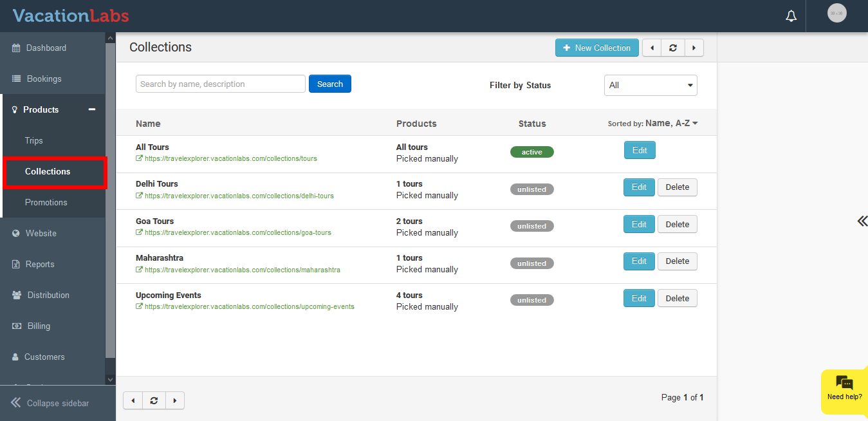The width and height of the screenshot is (868, 421).
Task: Open the Sorted by Name, A-Z dropdown
Action: point(653,124)
